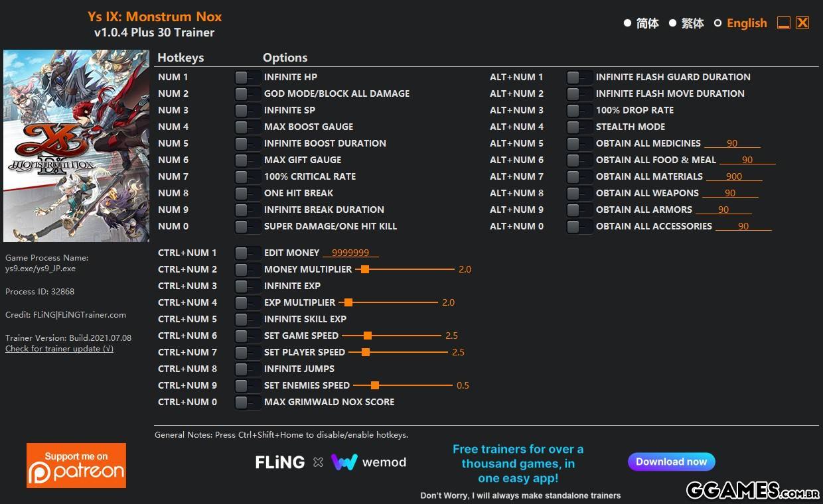
Task: Close the trainer with the X icon
Action: 802,23
